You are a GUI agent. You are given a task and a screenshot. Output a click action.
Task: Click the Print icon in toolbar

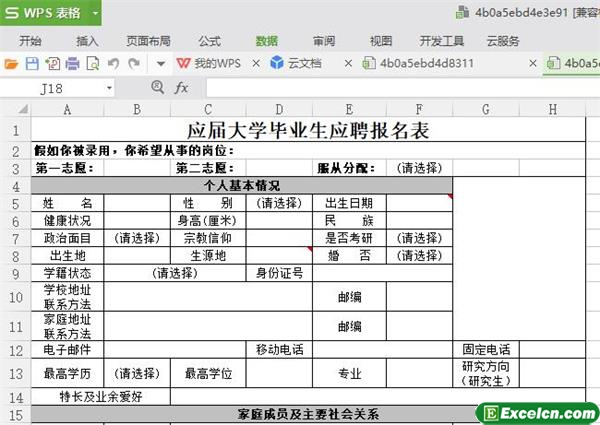coord(72,64)
